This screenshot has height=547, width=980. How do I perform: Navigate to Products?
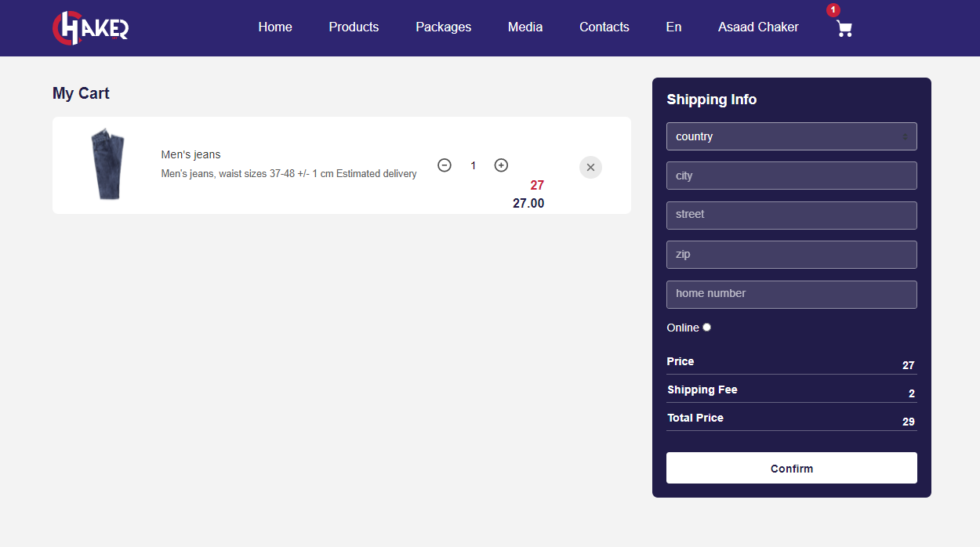click(354, 27)
